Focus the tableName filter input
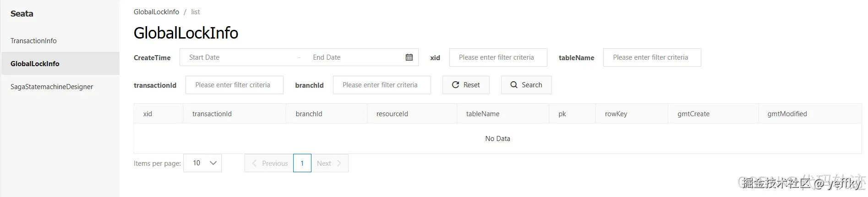Screen dimensions: 868x197 (x=652, y=57)
